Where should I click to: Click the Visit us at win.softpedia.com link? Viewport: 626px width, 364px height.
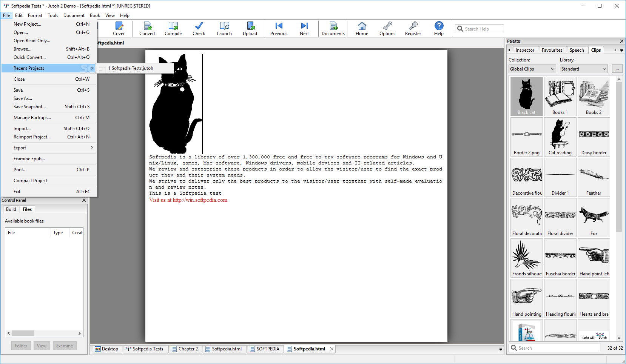[x=188, y=200]
